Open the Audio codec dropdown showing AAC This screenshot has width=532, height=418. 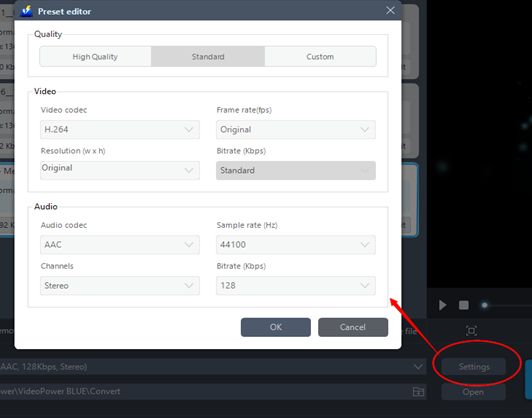click(x=120, y=245)
